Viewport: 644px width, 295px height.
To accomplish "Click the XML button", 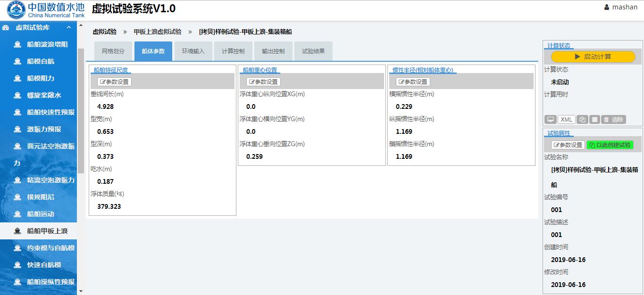I will click(566, 120).
